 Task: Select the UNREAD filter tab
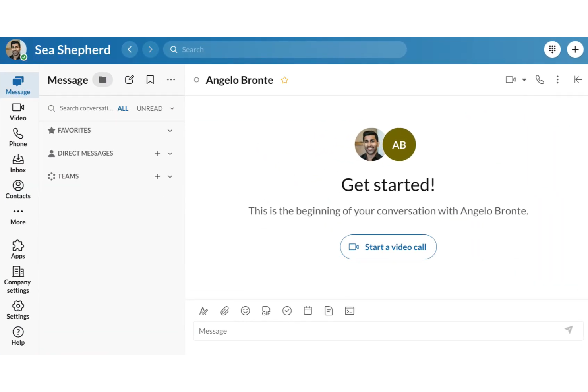pos(149,108)
